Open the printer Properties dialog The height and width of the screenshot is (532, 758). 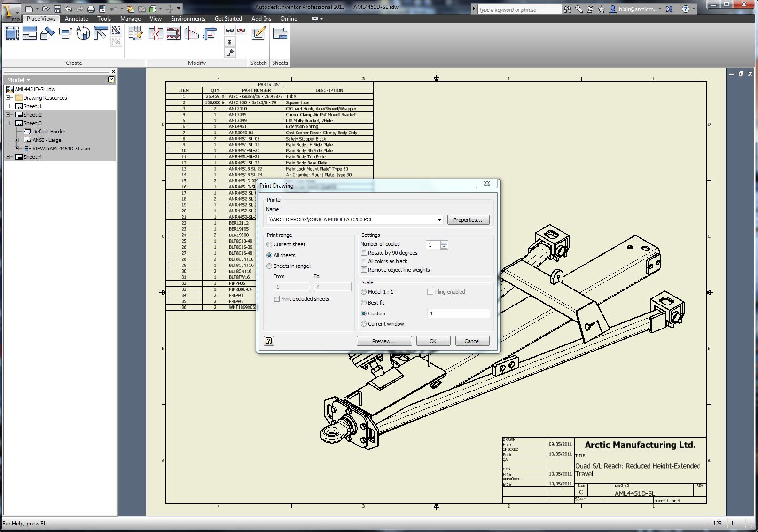pyautogui.click(x=468, y=219)
